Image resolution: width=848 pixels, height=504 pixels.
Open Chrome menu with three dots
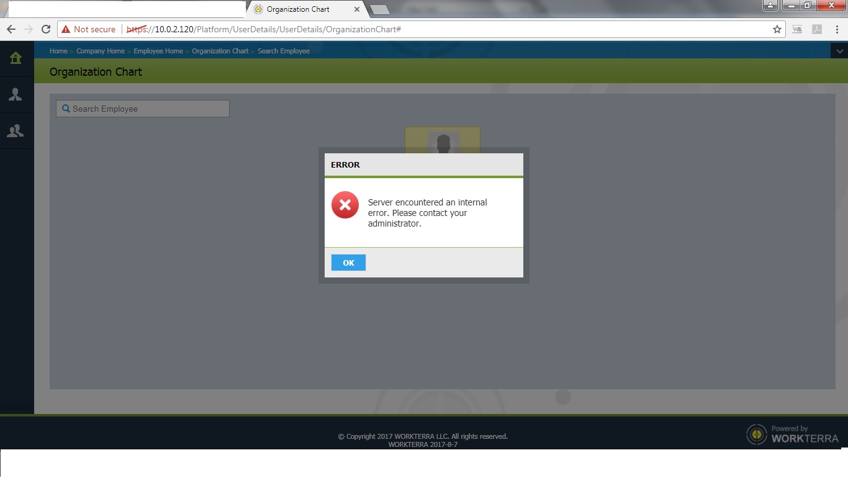click(x=837, y=29)
